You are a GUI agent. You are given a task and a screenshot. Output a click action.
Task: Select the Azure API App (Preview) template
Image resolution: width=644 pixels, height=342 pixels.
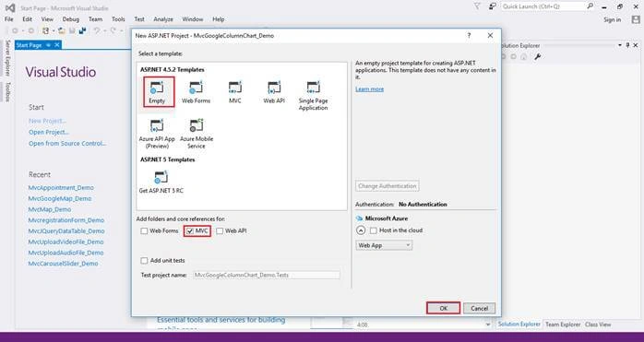pyautogui.click(x=157, y=134)
